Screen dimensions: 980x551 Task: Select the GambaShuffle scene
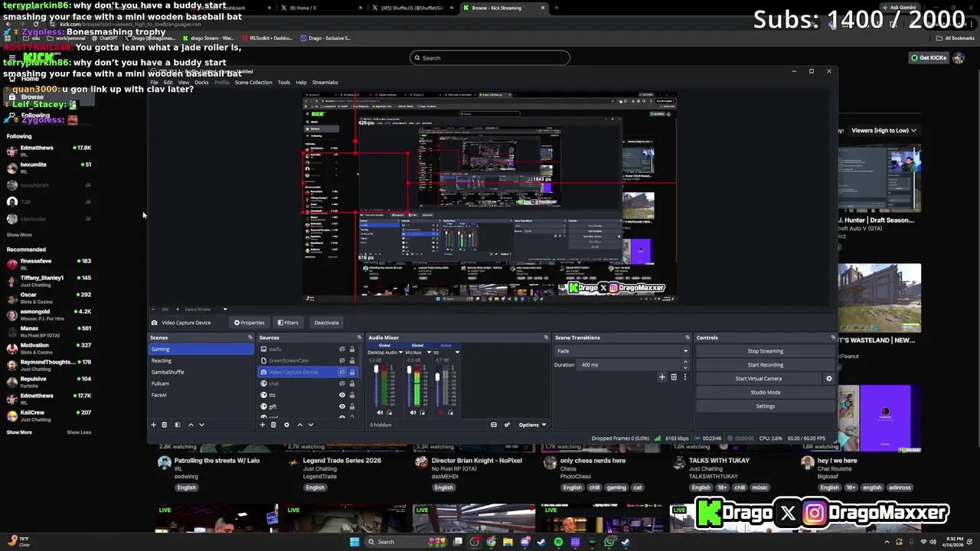[201, 372]
